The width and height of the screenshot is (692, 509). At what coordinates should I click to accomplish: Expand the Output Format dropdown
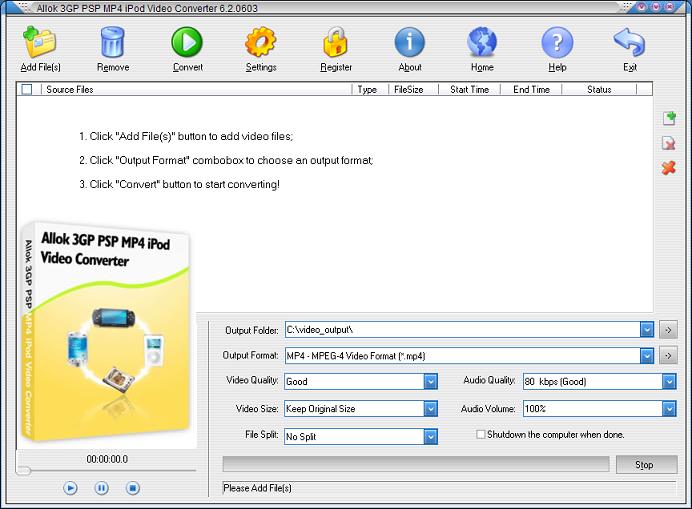[x=647, y=355]
